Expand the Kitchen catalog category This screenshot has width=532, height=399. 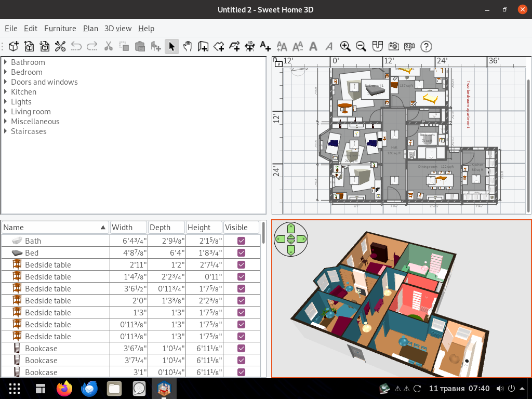coord(5,91)
